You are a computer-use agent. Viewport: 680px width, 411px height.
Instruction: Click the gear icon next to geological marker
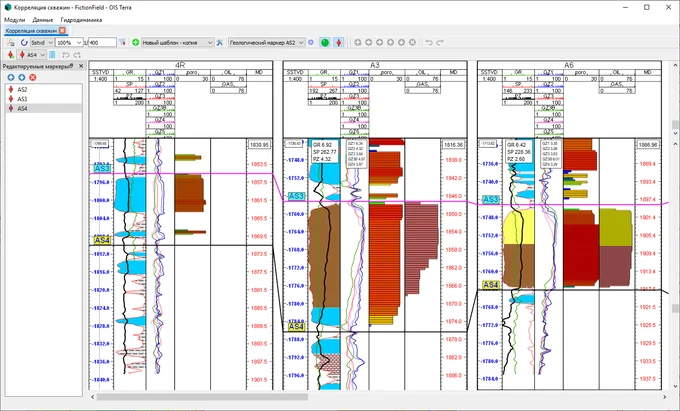tap(311, 43)
